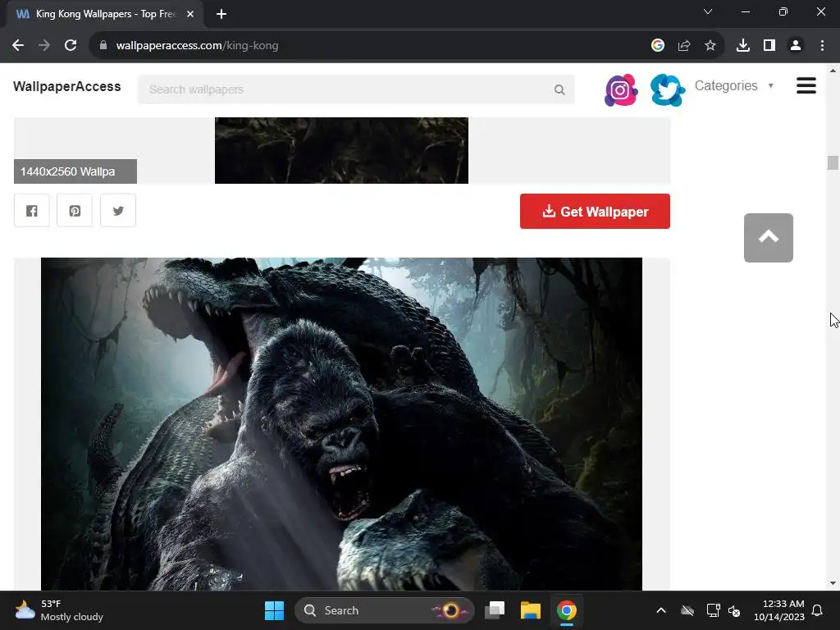Click the taskbar Search box
This screenshot has height=630, width=840.
(x=384, y=610)
